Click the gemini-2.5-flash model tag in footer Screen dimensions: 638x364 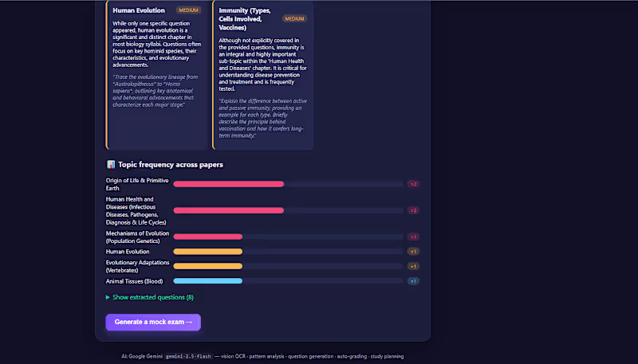click(x=188, y=356)
